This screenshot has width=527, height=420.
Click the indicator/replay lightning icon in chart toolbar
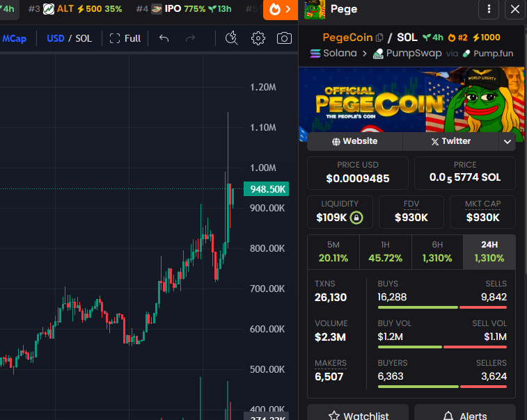[x=232, y=38]
